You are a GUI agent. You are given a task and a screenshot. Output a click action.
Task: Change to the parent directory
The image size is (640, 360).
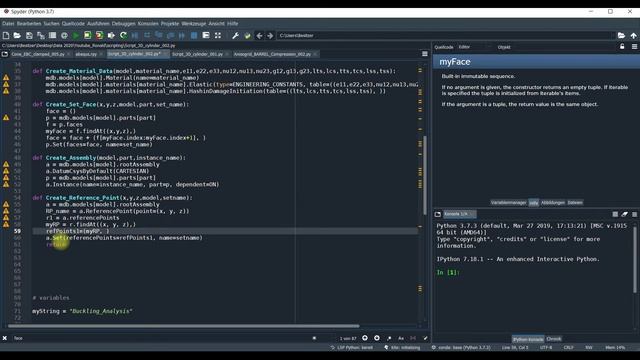coord(633,36)
